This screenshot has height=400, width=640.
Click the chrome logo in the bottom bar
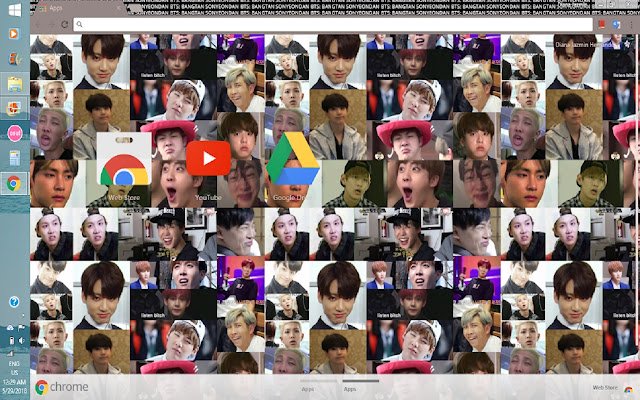[x=62, y=387]
